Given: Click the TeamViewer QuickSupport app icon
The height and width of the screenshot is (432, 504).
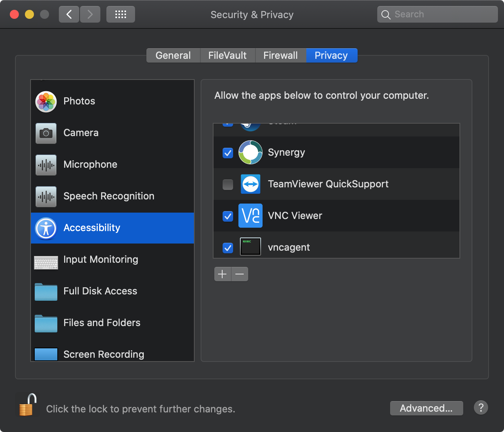Looking at the screenshot, I should coord(250,184).
